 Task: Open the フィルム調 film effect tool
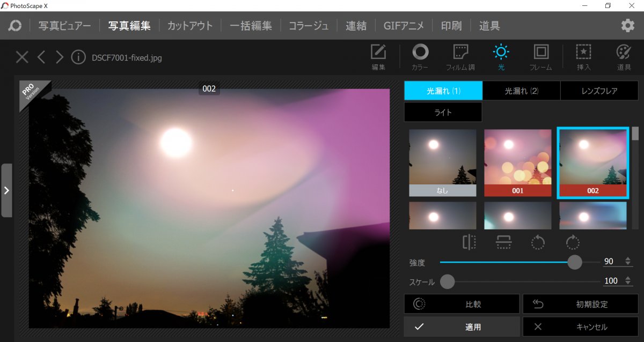460,57
